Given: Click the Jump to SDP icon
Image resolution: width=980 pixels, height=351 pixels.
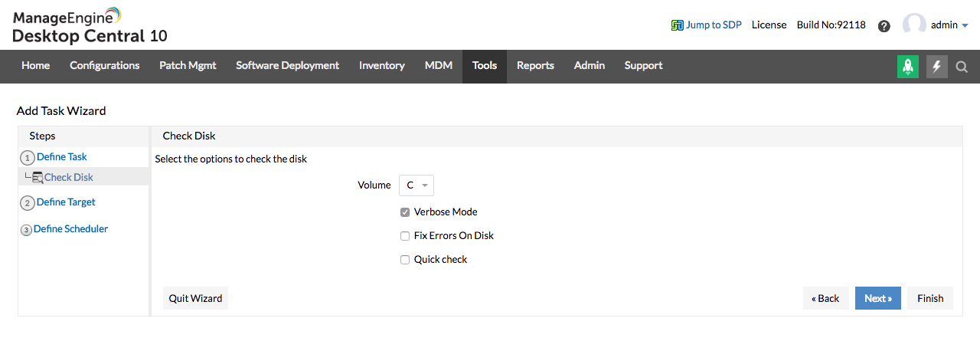Looking at the screenshot, I should 678,25.
